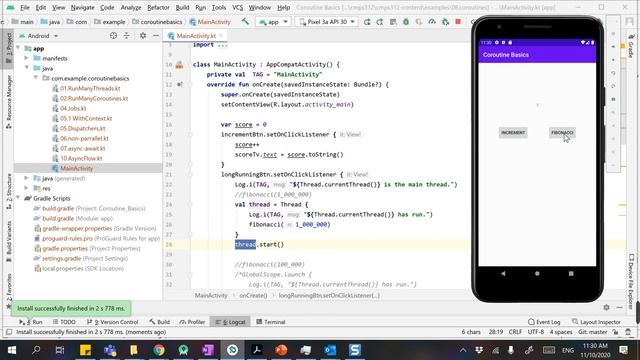Toggle the Logcat tool window
This screenshot has height=360, width=640.
pyautogui.click(x=231, y=322)
